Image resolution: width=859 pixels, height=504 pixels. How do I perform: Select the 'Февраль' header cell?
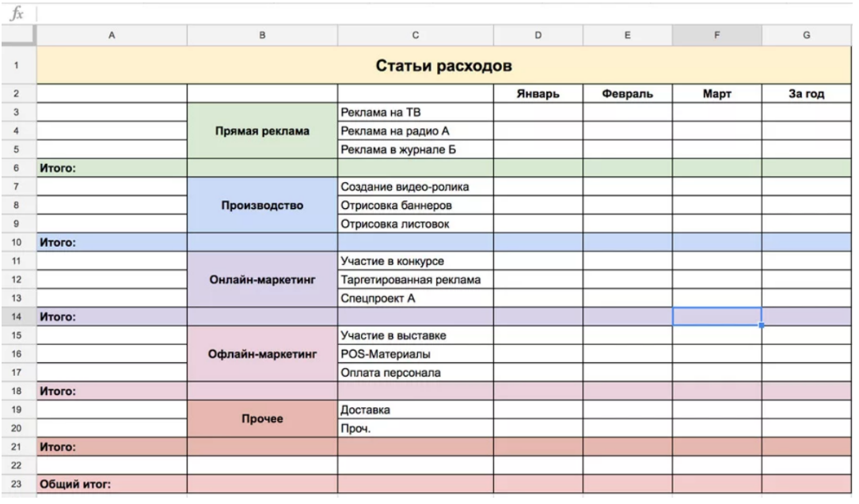(627, 93)
